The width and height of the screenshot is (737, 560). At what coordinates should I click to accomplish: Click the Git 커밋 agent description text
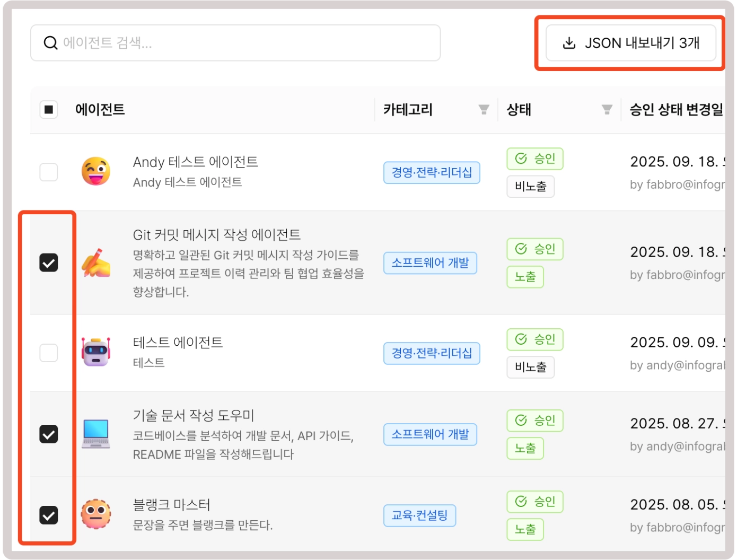(x=249, y=274)
